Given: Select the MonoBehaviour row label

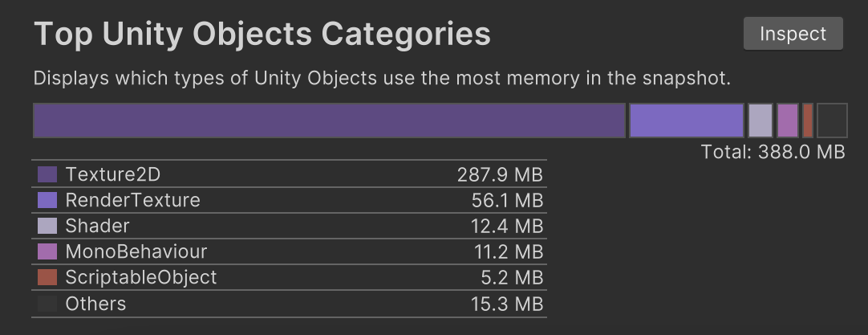Looking at the screenshot, I should click(136, 251).
